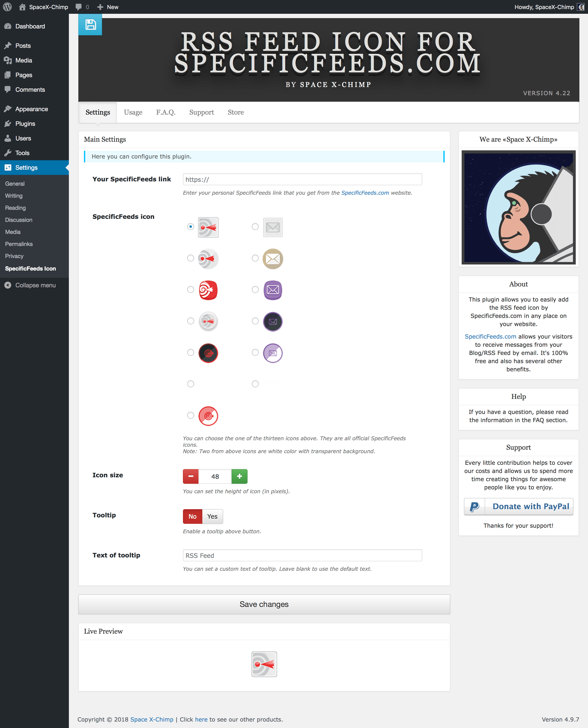Switch to the Usage tab
The height and width of the screenshot is (728, 588).
coord(133,112)
